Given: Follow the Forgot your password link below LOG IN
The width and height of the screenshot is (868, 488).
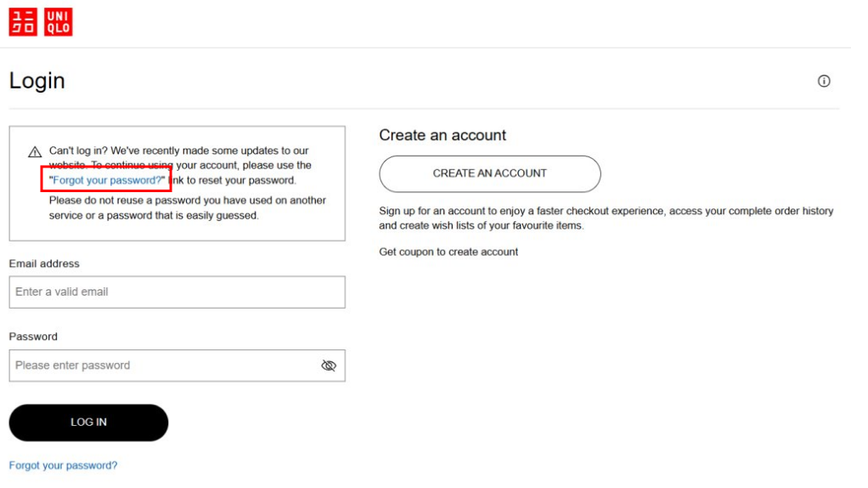Looking at the screenshot, I should (63, 466).
